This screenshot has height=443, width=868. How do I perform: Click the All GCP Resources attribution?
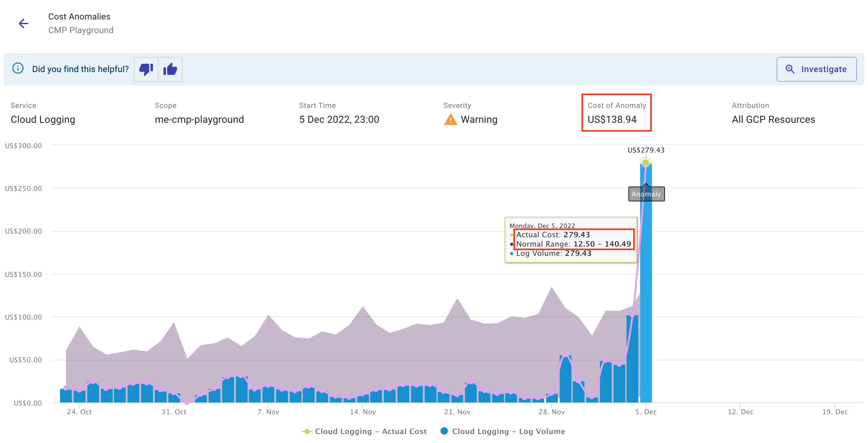tap(773, 119)
